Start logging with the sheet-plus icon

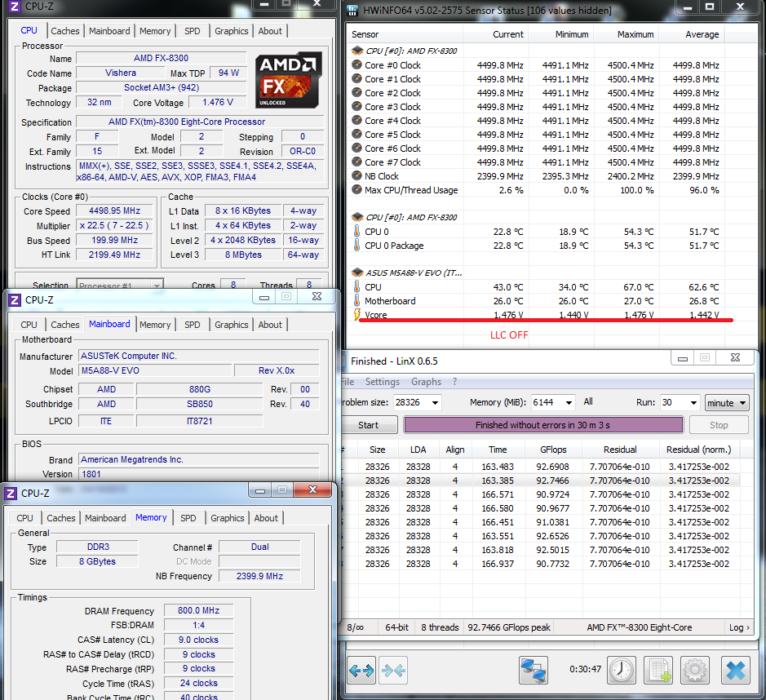coord(658,670)
